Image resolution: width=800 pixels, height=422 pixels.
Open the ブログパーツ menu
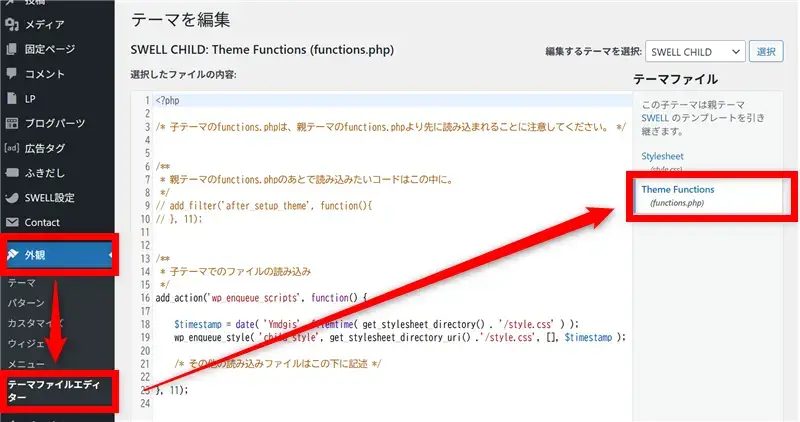57,123
